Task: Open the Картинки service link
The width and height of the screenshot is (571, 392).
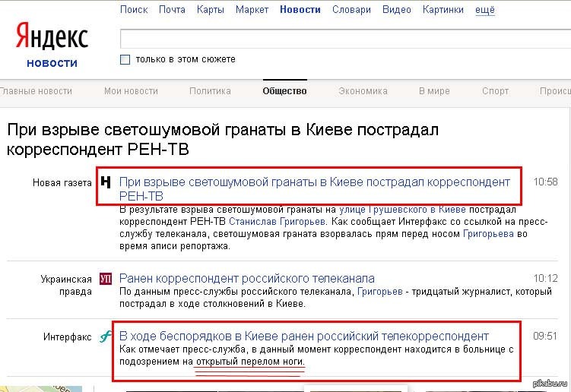Action: [x=443, y=9]
